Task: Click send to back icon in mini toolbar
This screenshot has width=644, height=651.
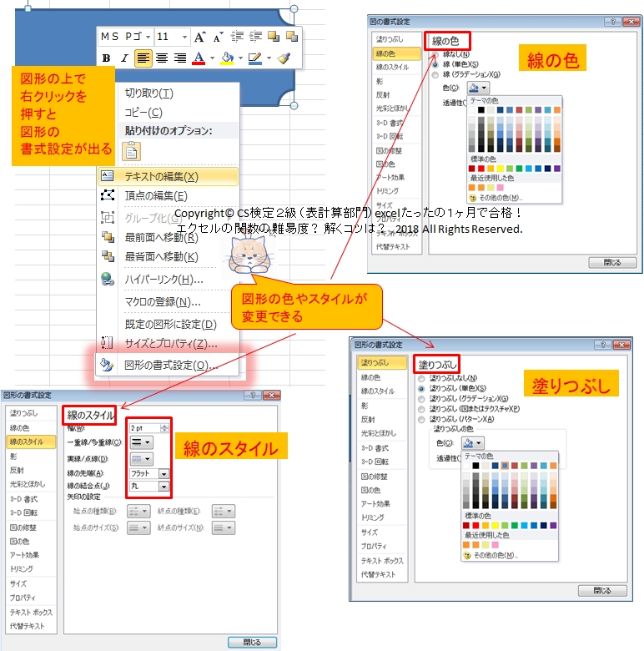Action: pyautogui.click(x=292, y=37)
